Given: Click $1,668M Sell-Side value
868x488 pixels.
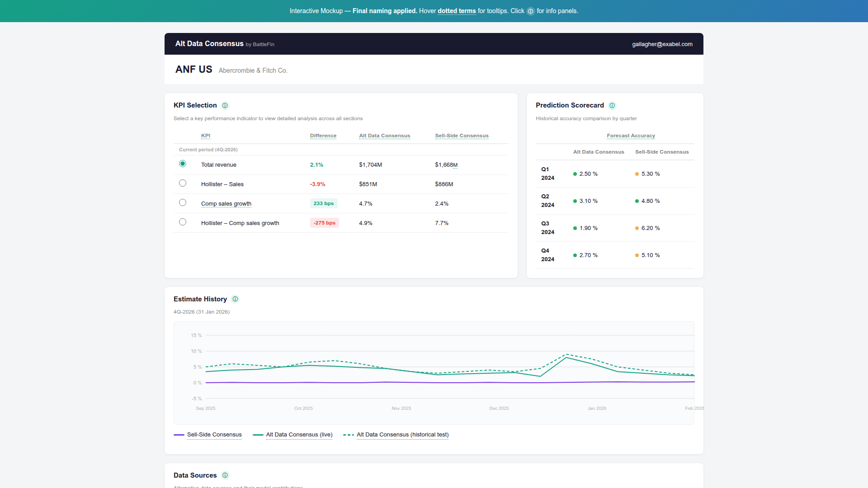Looking at the screenshot, I should (446, 165).
